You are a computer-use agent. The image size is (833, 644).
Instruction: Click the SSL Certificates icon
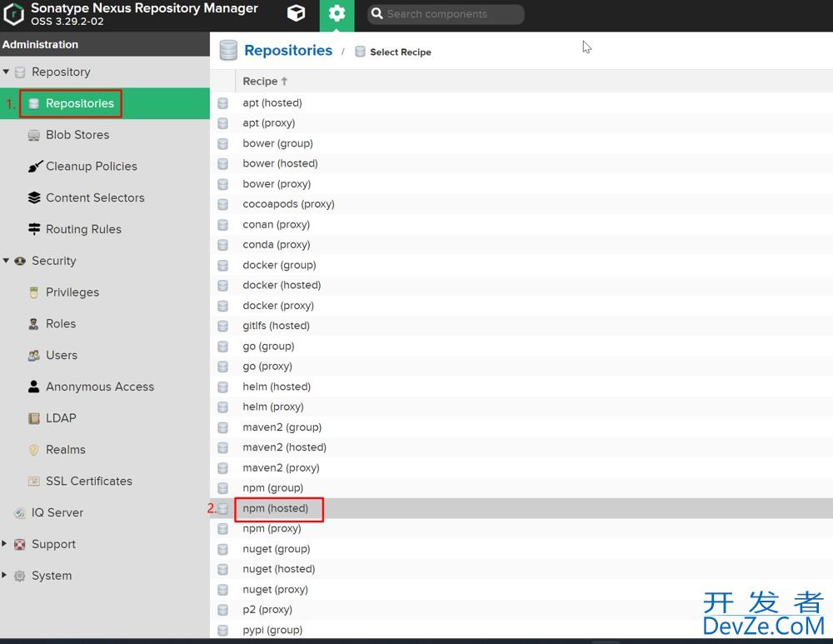point(33,481)
